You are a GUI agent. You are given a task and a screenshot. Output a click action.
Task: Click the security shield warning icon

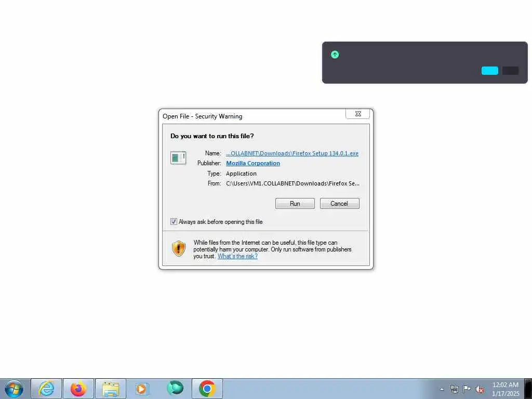pos(179,248)
